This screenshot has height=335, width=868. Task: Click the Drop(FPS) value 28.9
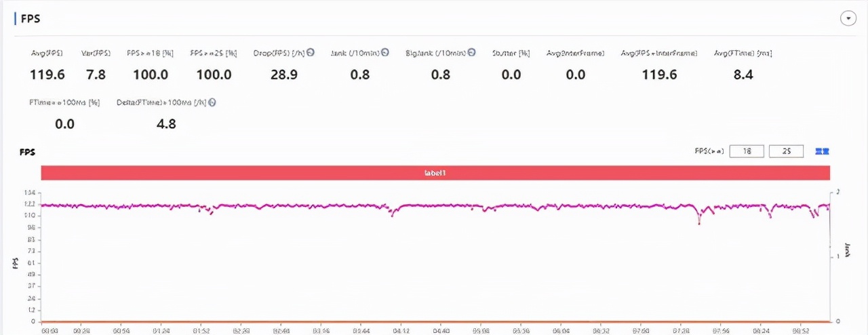(283, 75)
